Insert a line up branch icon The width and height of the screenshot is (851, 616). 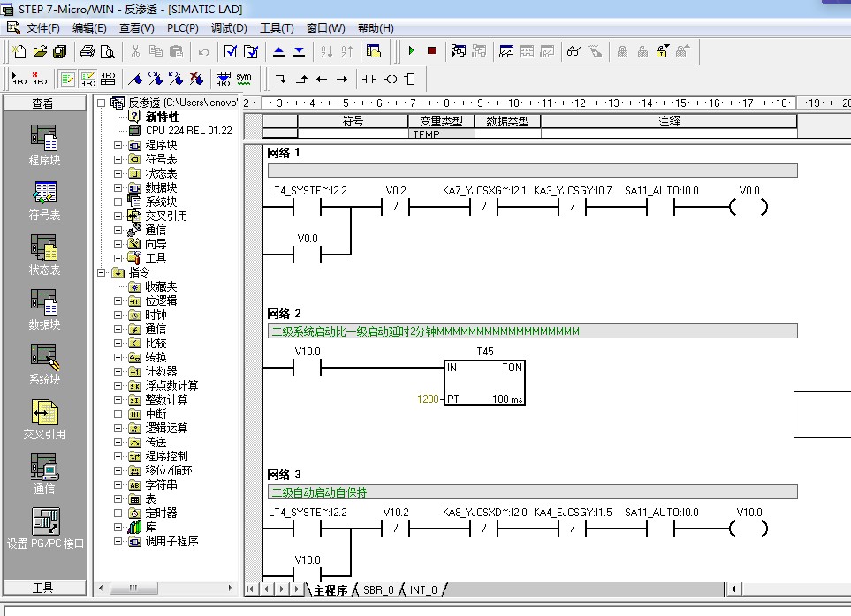pos(301,80)
